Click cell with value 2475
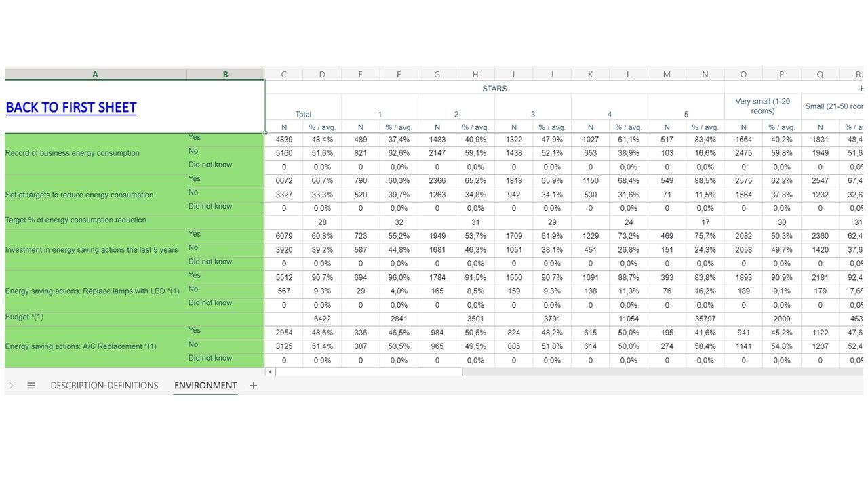Screen dimensions: 868x488 tap(744, 153)
